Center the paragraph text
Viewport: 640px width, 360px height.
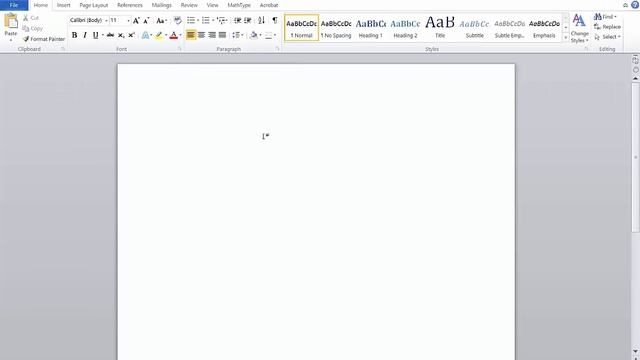pyautogui.click(x=201, y=35)
